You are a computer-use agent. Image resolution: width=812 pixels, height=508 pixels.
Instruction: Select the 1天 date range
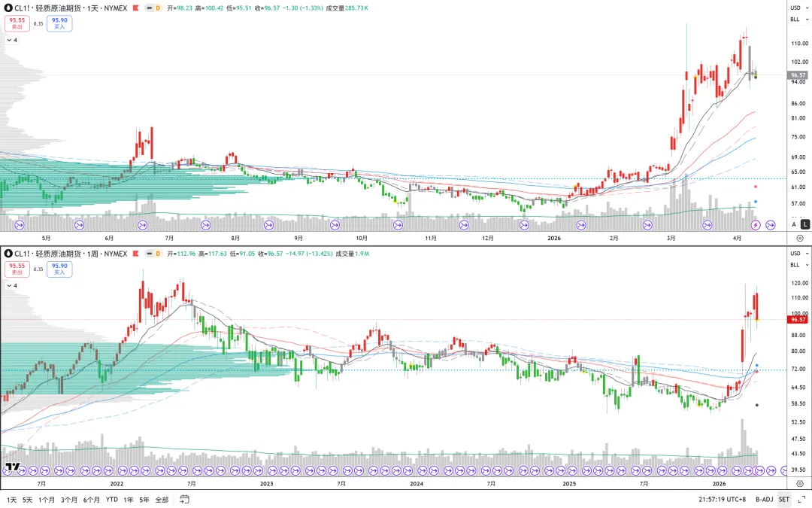pyautogui.click(x=11, y=500)
